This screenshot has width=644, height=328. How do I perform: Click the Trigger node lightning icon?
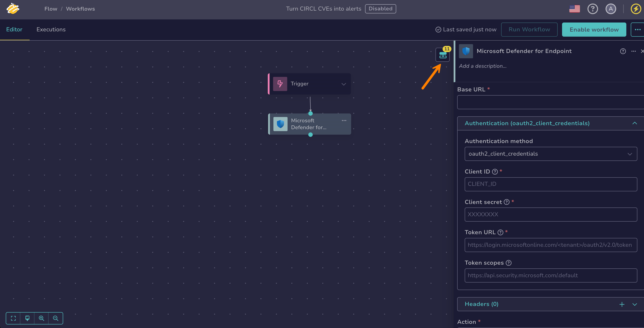click(280, 84)
